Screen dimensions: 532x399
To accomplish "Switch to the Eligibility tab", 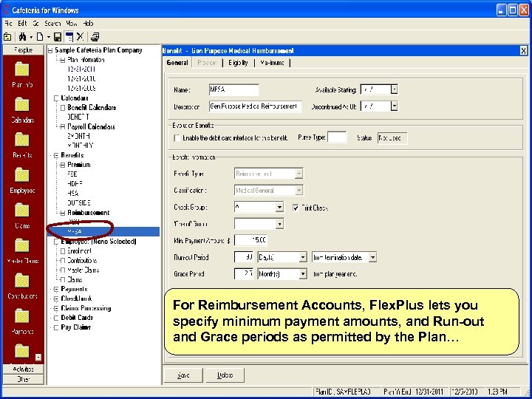I will pyautogui.click(x=238, y=63).
